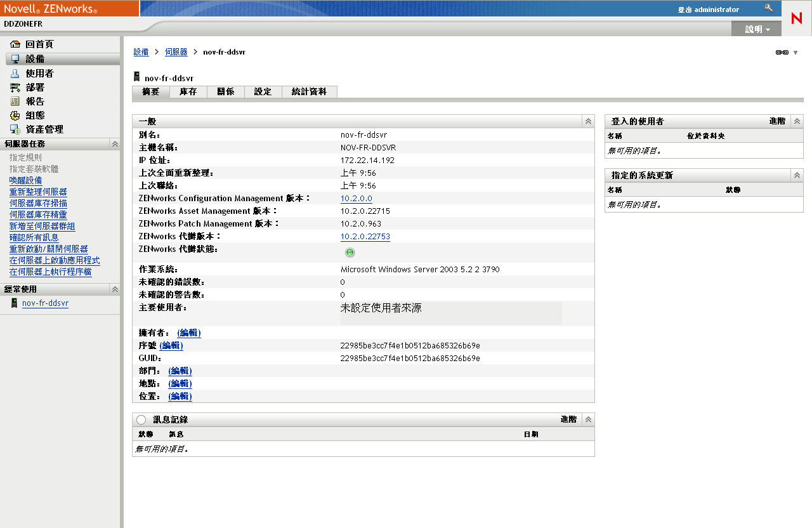Click 進階 in the 訊息記錄 panel
The width and height of the screenshot is (812, 528).
(x=569, y=419)
